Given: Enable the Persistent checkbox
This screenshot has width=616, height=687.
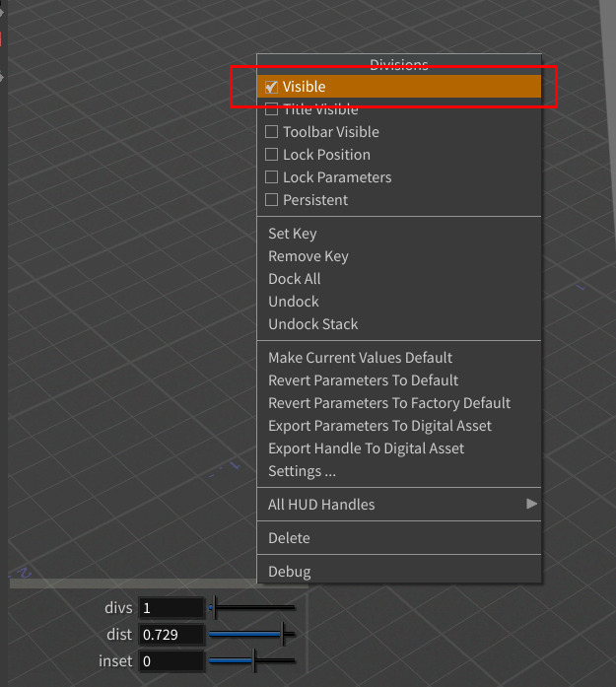Looking at the screenshot, I should click(x=271, y=200).
